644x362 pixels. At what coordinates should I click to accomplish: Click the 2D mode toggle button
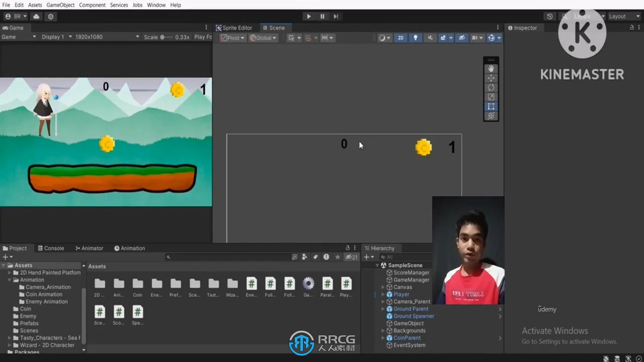tap(400, 38)
